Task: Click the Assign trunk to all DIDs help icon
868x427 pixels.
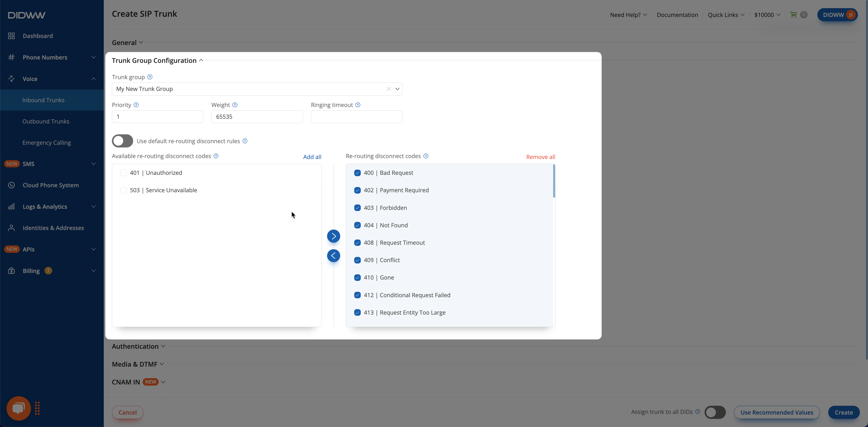Action: 698,411
